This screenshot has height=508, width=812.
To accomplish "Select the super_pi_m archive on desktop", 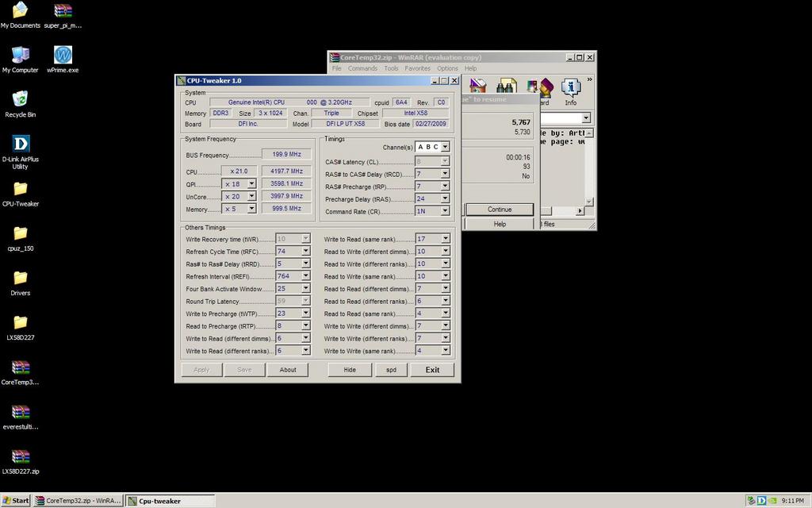I will tap(63, 15).
